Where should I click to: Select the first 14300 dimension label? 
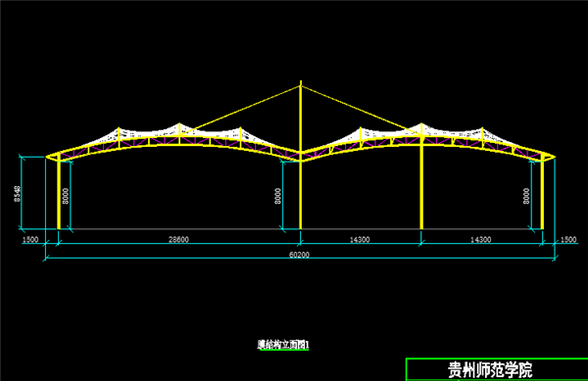point(360,240)
